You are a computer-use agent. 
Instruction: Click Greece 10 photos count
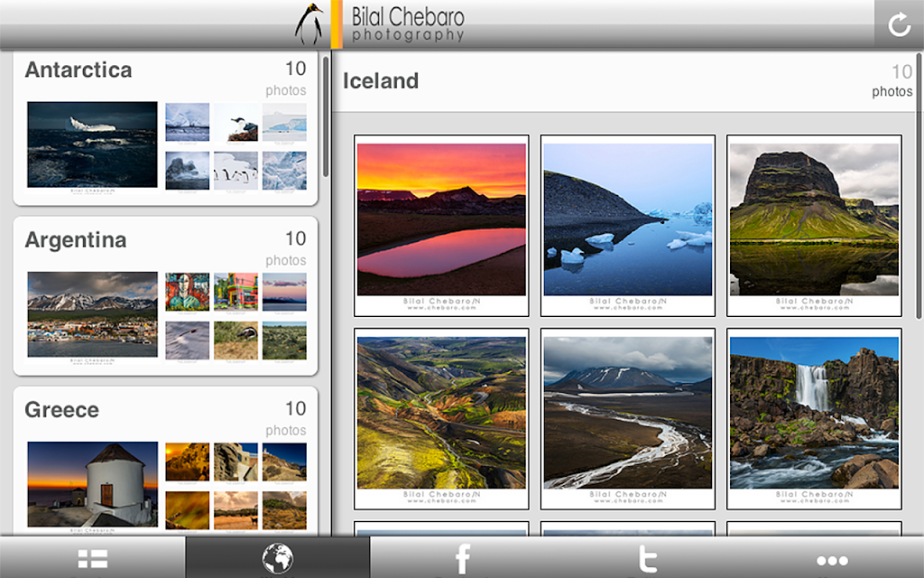tap(286, 418)
